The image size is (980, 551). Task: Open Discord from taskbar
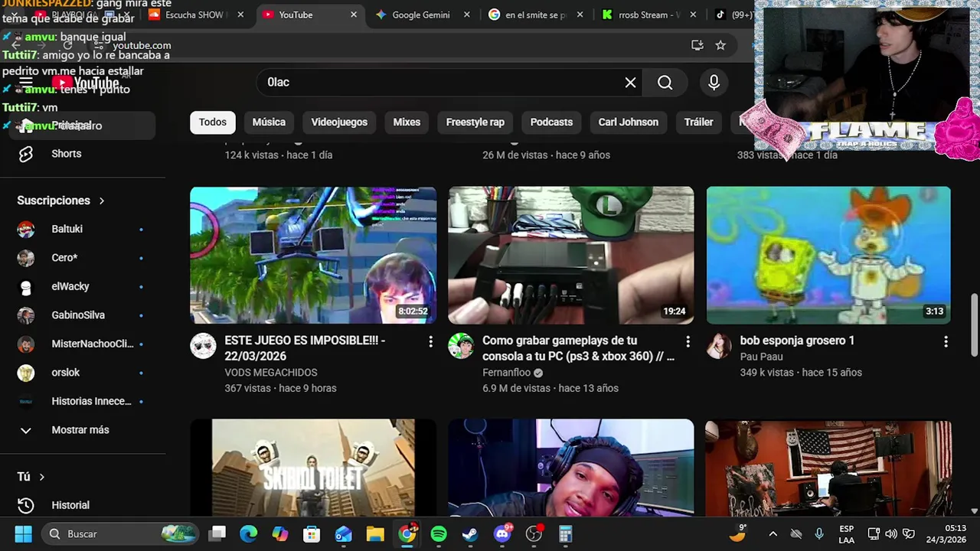[502, 533]
